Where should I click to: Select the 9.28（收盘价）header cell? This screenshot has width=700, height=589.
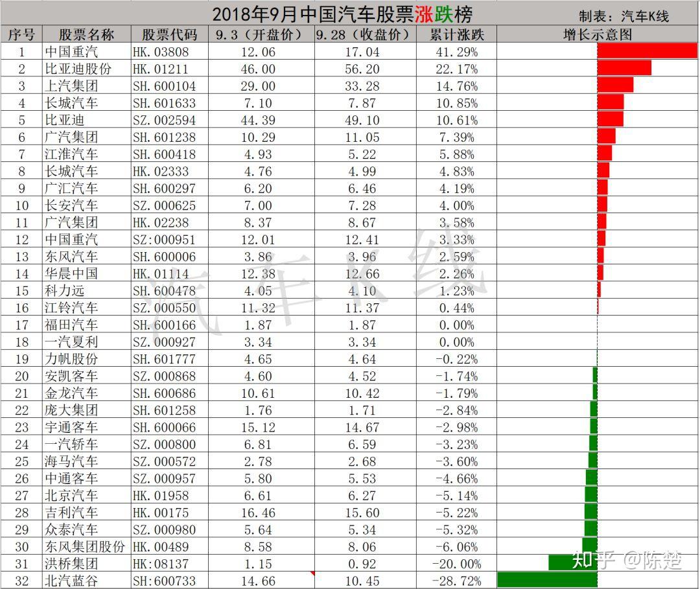pyautogui.click(x=365, y=34)
